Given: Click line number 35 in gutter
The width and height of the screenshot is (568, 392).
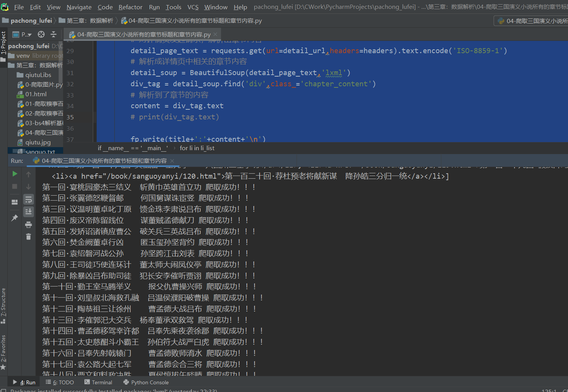Looking at the screenshot, I should (x=70, y=117).
